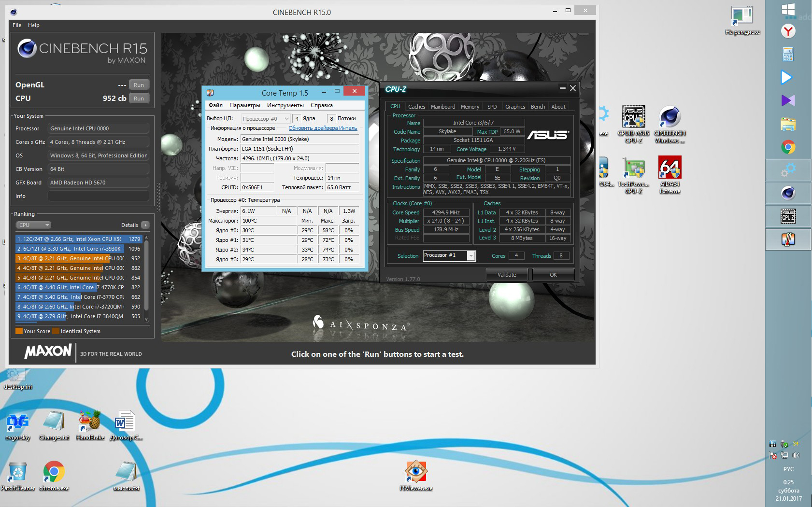The height and width of the screenshot is (507, 812).
Task: Follow the Обновить драйвера Интель link
Action: [x=323, y=128]
